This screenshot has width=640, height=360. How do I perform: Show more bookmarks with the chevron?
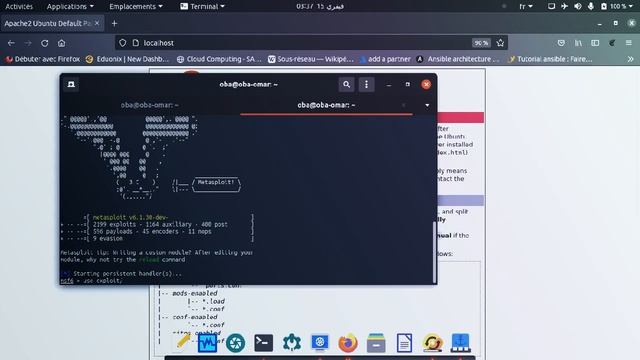[630, 59]
